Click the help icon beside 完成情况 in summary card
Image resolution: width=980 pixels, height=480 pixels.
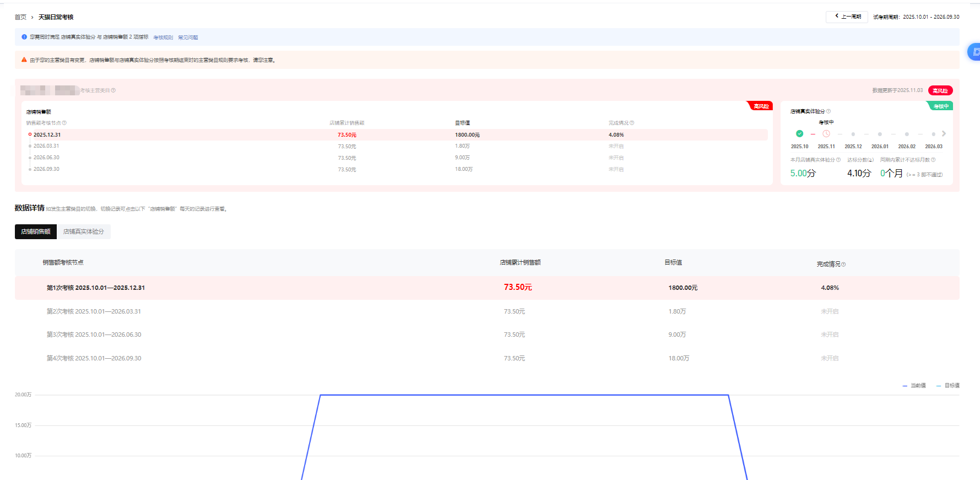[632, 123]
